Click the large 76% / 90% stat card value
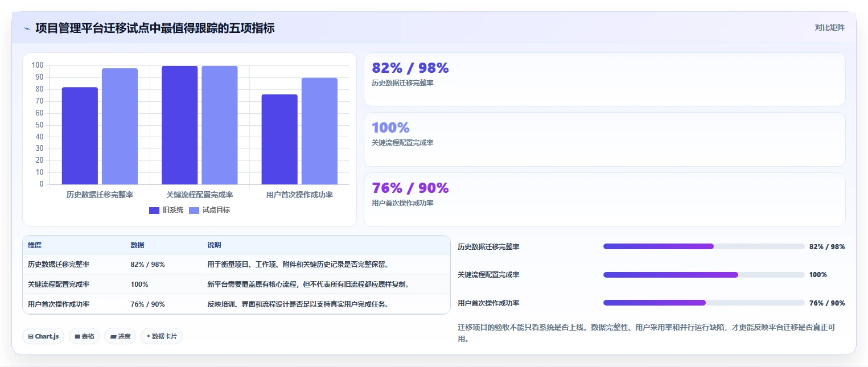This screenshot has width=868, height=367. (x=410, y=188)
